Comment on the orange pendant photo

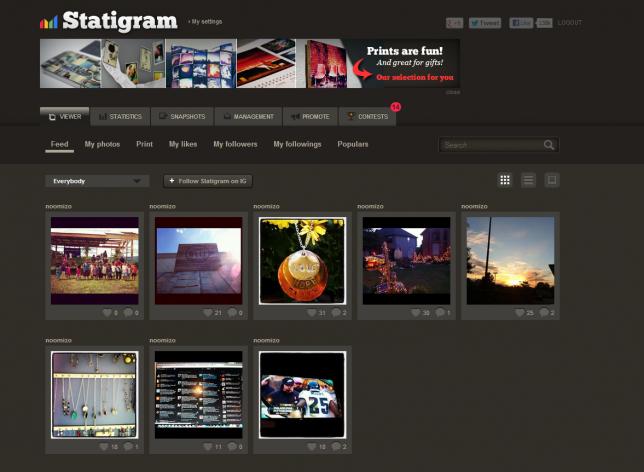pos(336,313)
